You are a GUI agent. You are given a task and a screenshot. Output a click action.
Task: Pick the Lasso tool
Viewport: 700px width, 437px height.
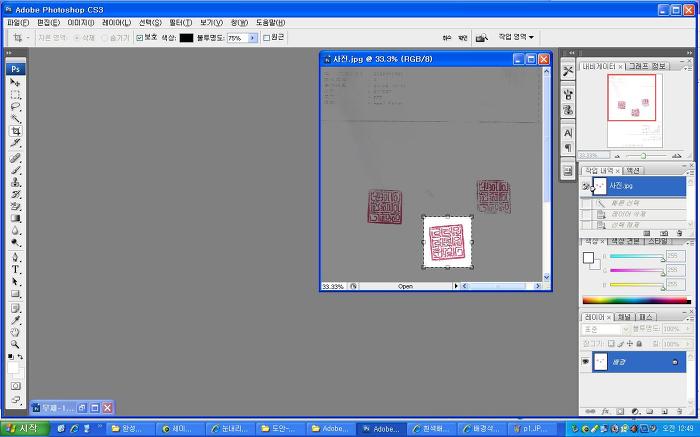point(16,106)
